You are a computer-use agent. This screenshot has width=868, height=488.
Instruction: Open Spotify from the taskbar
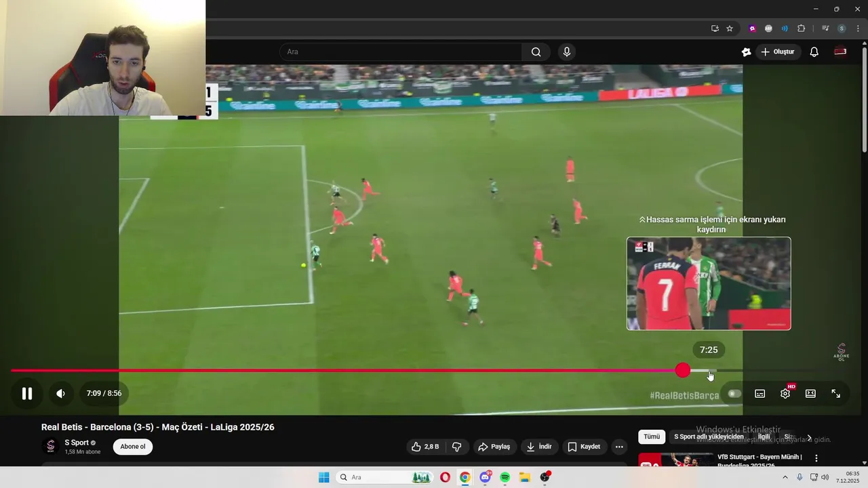click(505, 477)
